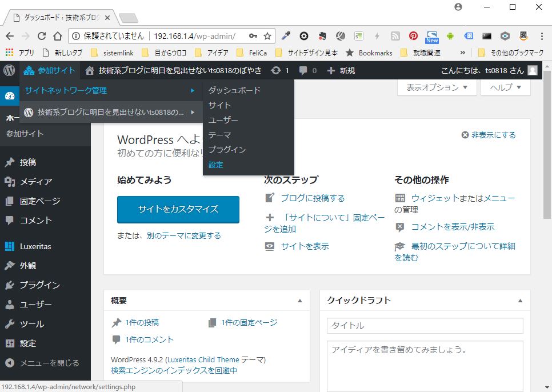Image resolution: width=552 pixels, height=392 pixels.
Task: Collapse sidebar with メニューを閉じる
Action: [x=45, y=363]
